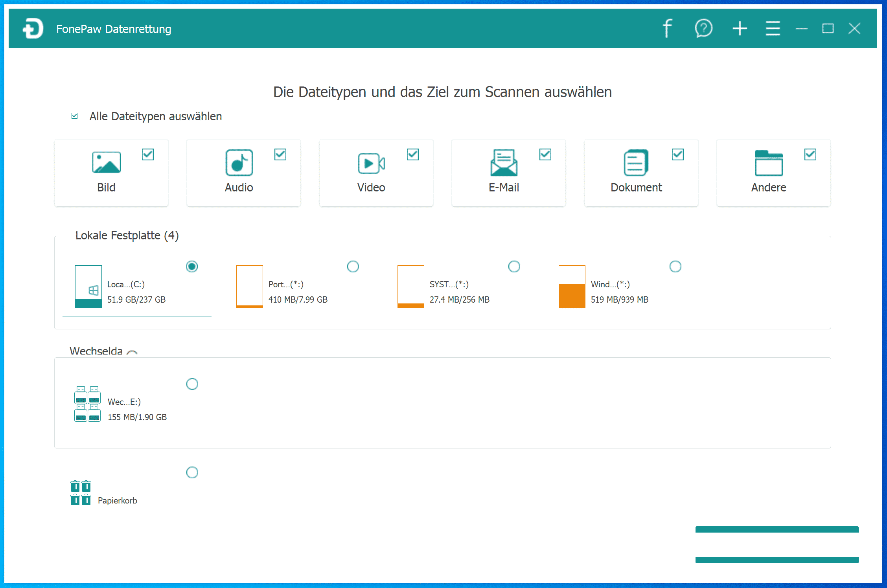This screenshot has height=588, width=887.
Task: Toggle Alle Dateitypen auswählen checkbox
Action: pos(75,116)
